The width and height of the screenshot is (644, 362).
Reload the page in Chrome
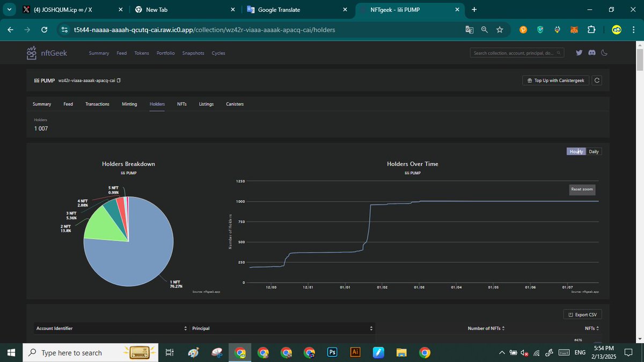pyautogui.click(x=44, y=30)
